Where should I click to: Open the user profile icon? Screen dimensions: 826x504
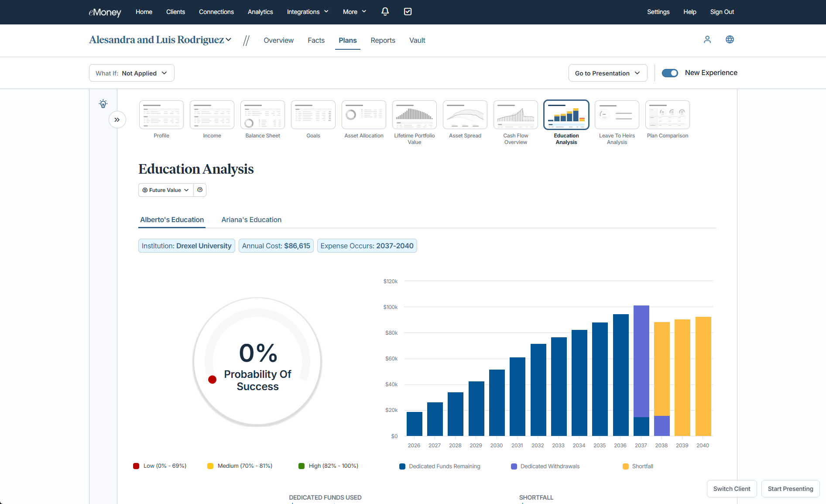point(707,40)
